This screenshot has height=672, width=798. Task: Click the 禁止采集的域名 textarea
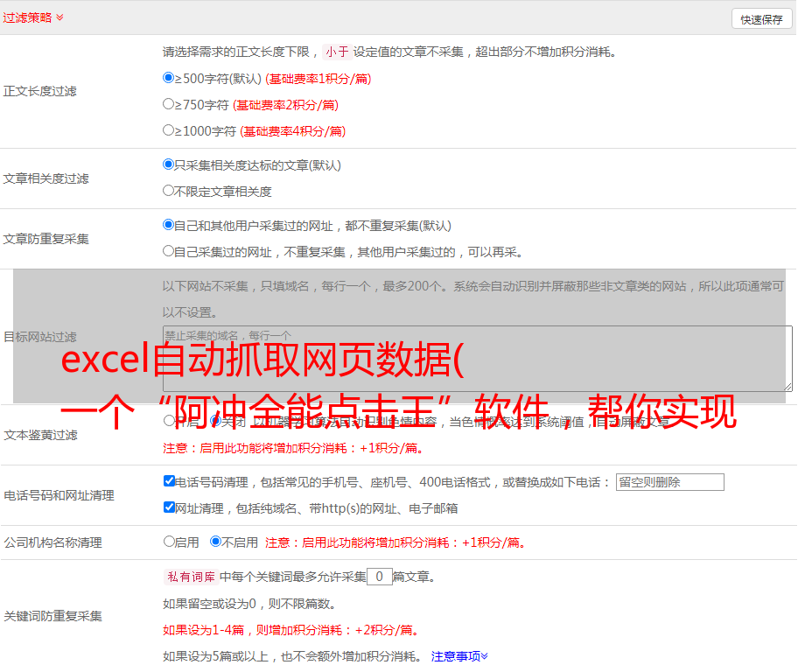coord(478,359)
